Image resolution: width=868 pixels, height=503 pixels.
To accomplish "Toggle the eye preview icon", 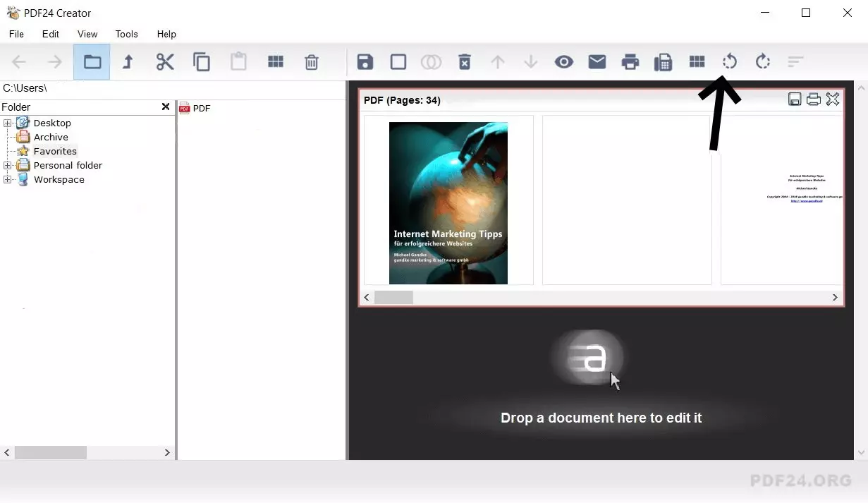I will pos(563,62).
